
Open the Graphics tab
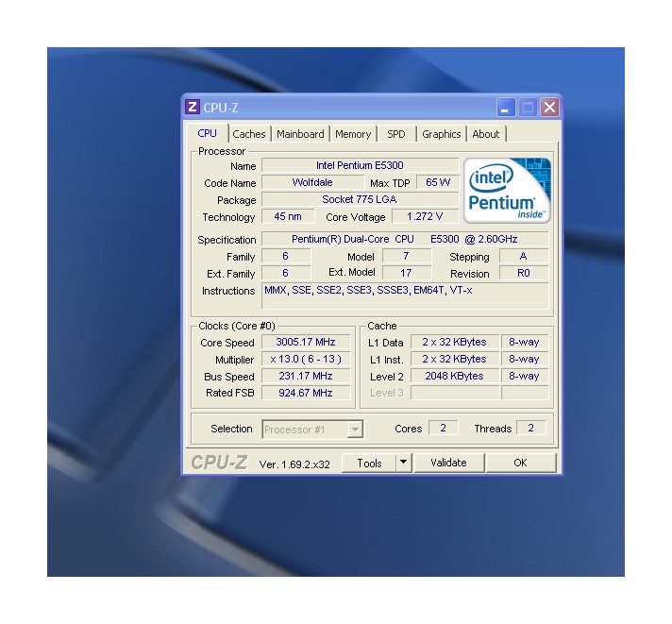(442, 134)
